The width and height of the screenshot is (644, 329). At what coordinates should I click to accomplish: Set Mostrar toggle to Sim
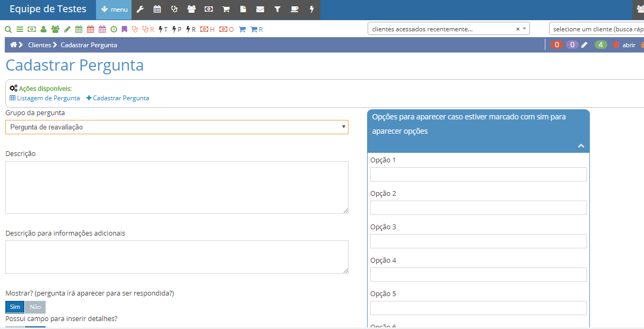pos(15,307)
